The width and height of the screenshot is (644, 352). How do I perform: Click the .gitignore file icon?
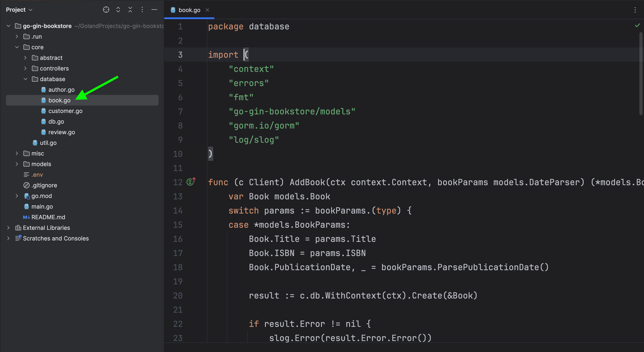[x=27, y=185]
